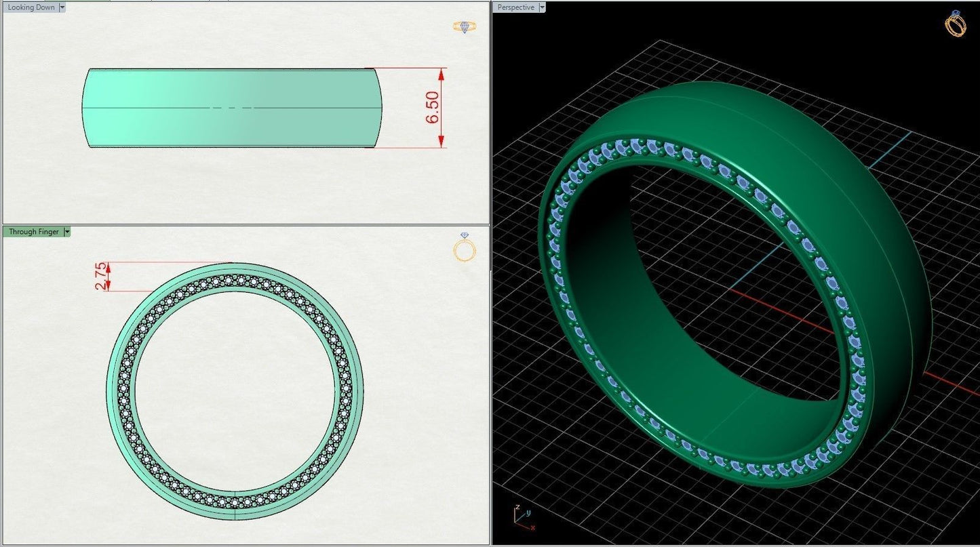
Task: Select the ring side profile in Looking Down view
Action: click(232, 108)
